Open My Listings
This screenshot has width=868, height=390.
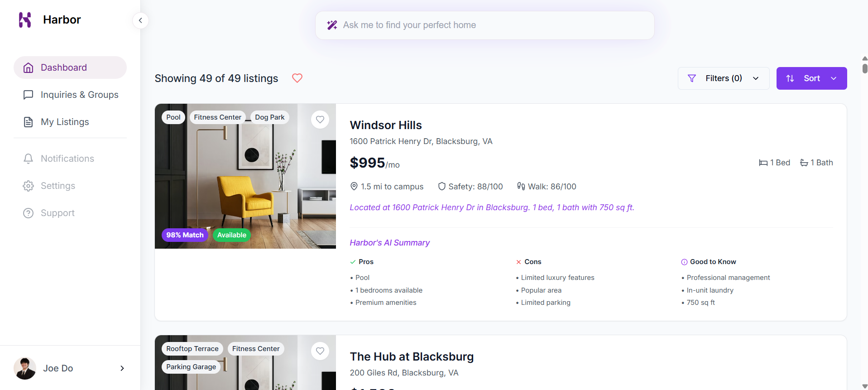pos(70,122)
